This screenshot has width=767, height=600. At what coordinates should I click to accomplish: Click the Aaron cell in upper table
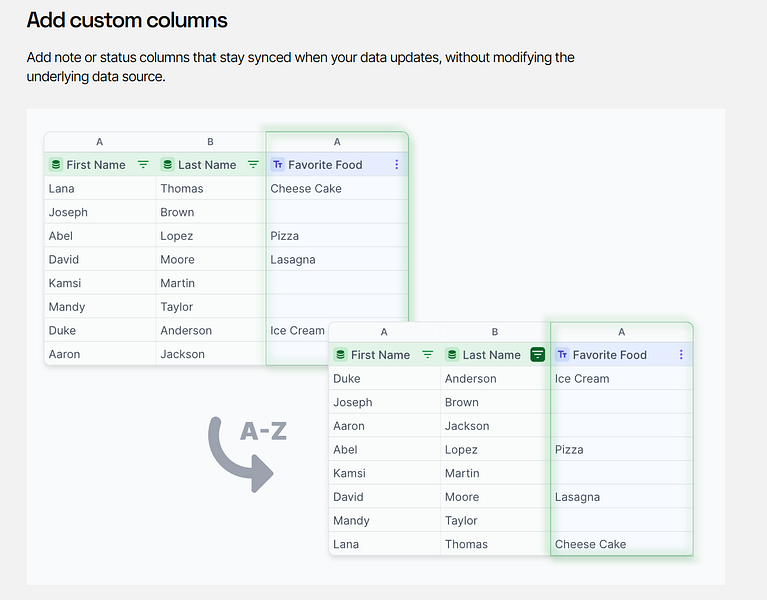[x=100, y=354]
